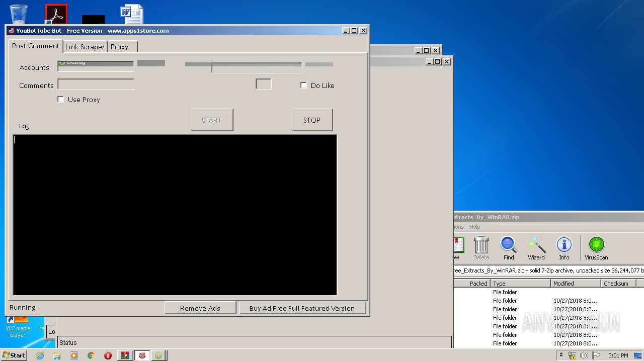The height and width of the screenshot is (362, 644).
Task: Click the STOP button
Action: click(x=312, y=120)
